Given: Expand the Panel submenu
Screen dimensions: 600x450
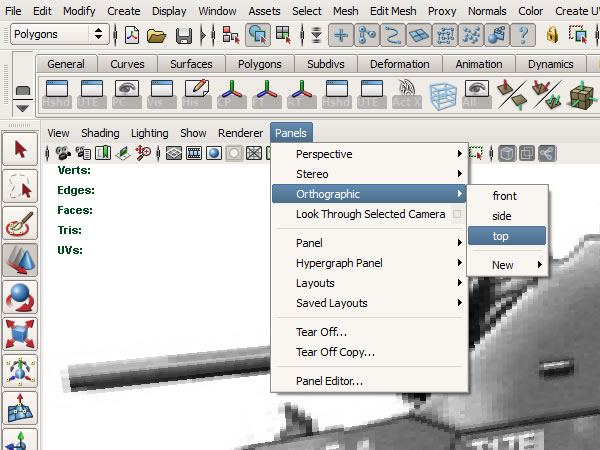Looking at the screenshot, I should (370, 243).
